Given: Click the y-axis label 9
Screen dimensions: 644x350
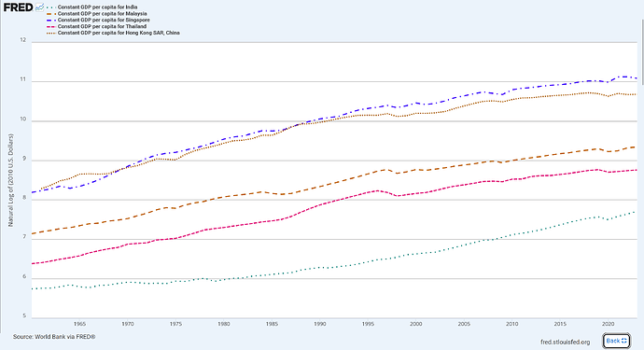Looking at the screenshot, I should click(24, 159).
